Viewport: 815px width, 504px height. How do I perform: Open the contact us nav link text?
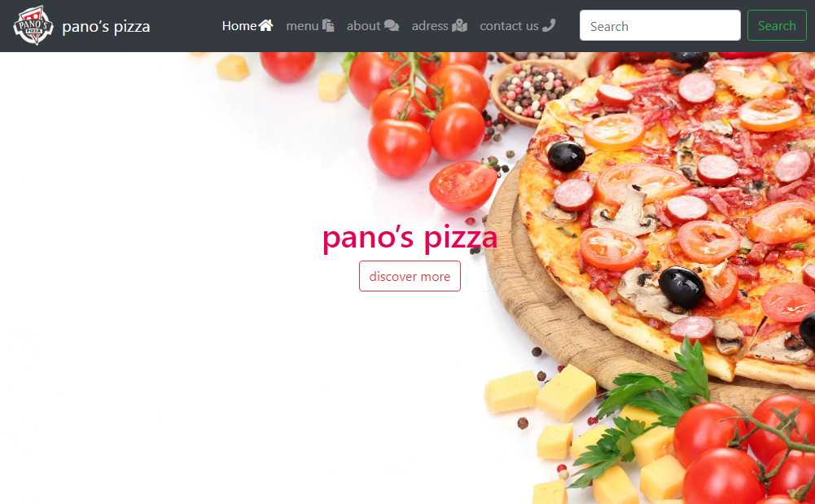pos(510,26)
